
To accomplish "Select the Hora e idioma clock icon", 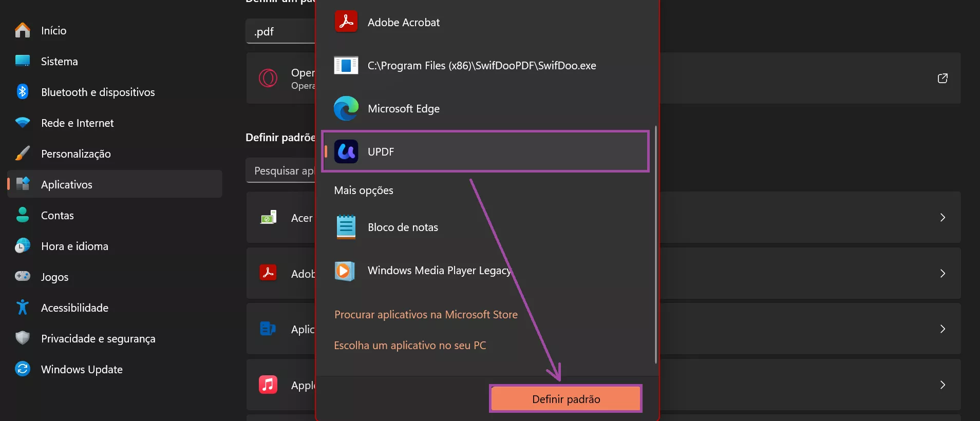I will [x=23, y=246].
